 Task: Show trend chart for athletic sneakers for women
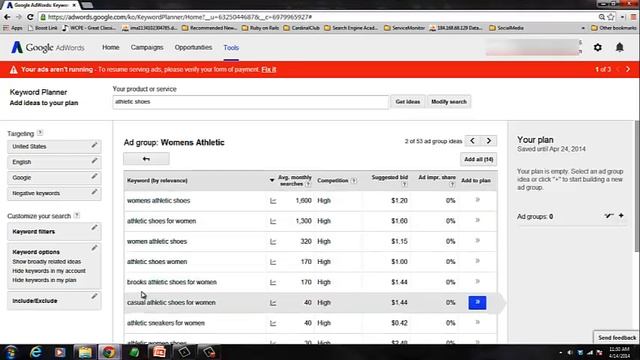point(273,323)
